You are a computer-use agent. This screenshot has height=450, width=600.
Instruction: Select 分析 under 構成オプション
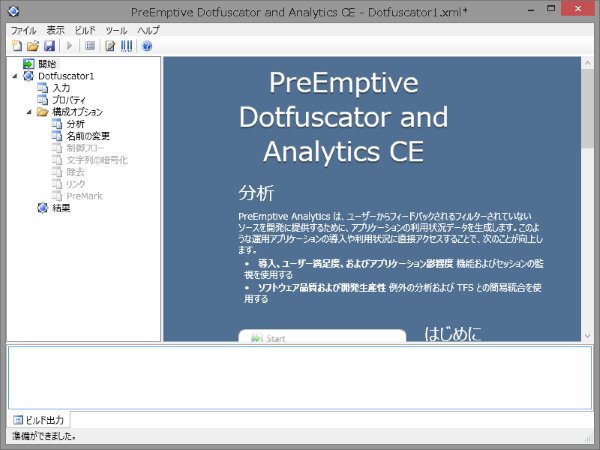coord(75,124)
